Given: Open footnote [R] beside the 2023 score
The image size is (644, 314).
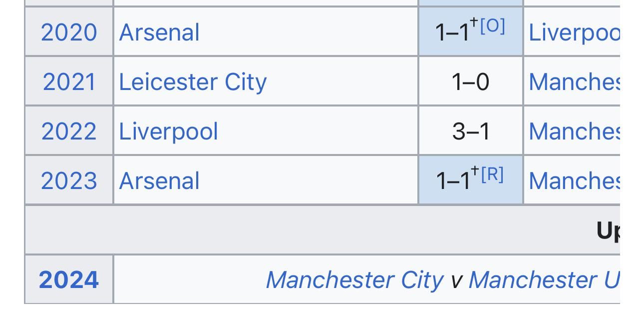Looking at the screenshot, I should click(492, 174).
